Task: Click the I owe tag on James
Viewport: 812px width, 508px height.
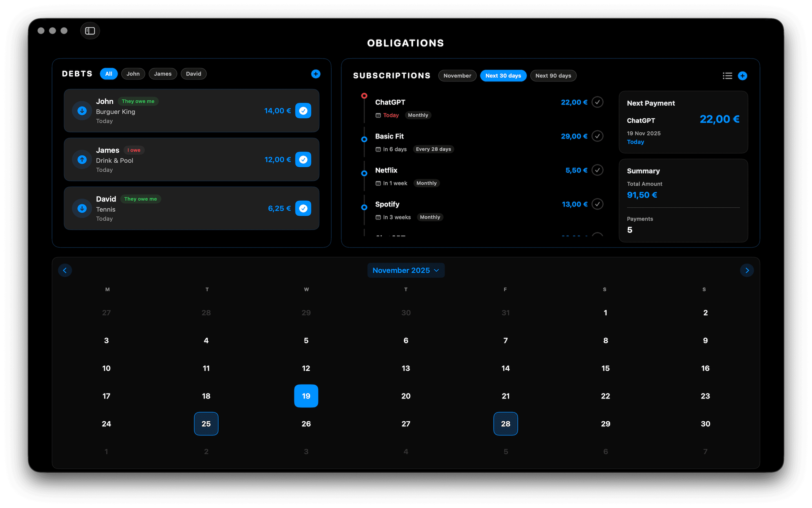Action: (x=134, y=150)
